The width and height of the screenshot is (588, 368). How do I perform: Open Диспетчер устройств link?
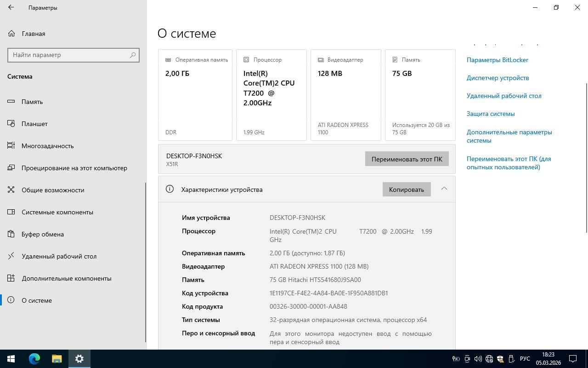[x=498, y=78]
